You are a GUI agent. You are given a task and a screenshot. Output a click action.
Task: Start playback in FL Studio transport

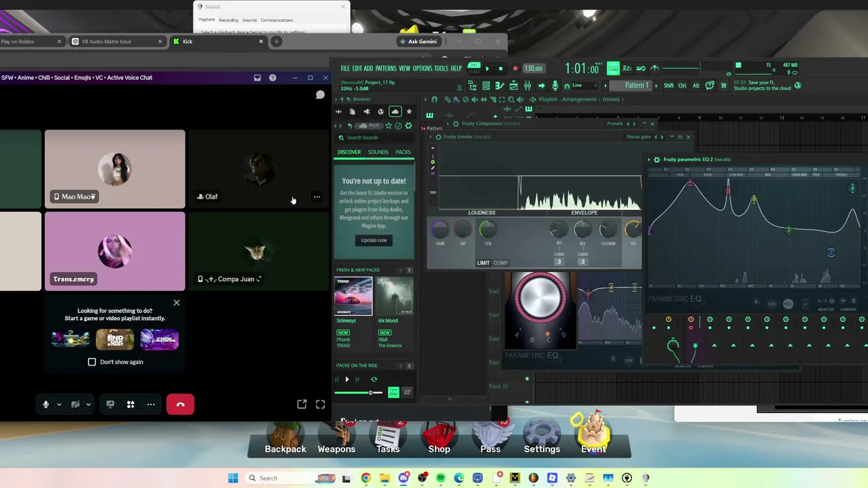[487, 68]
